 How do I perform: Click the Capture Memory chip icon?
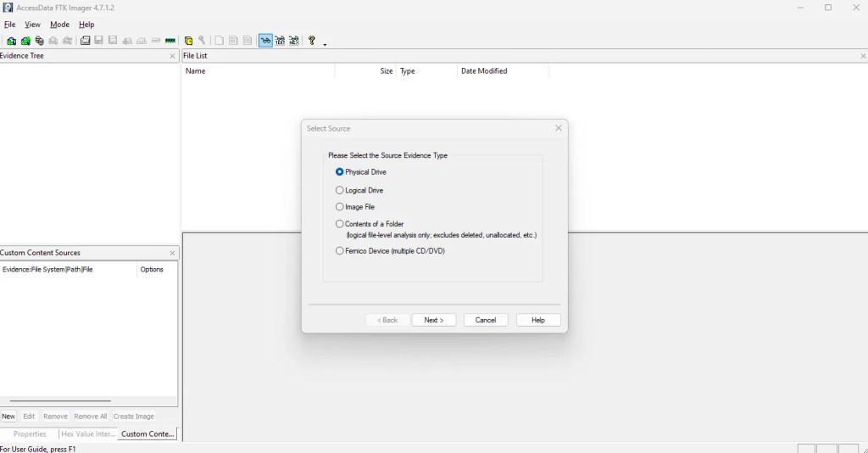coord(170,41)
